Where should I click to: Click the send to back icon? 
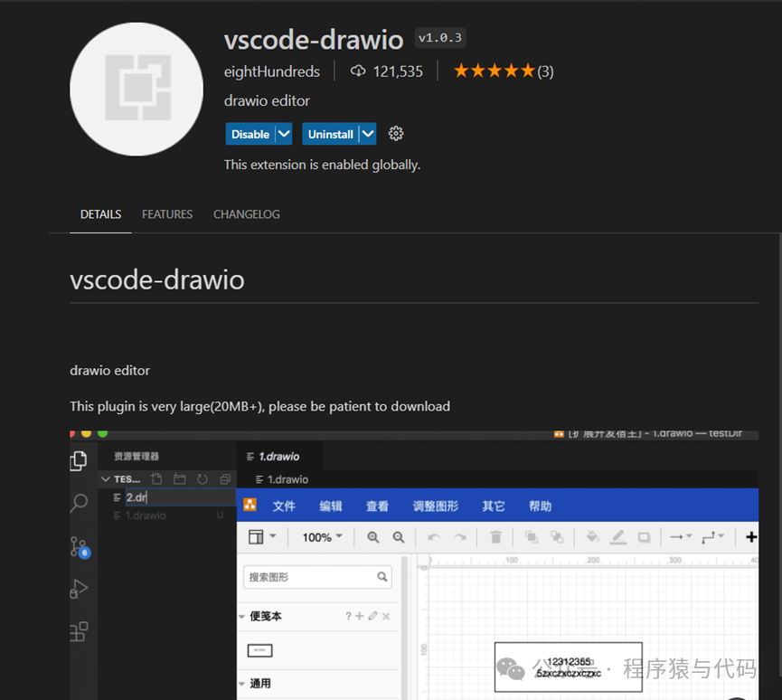pos(557,537)
